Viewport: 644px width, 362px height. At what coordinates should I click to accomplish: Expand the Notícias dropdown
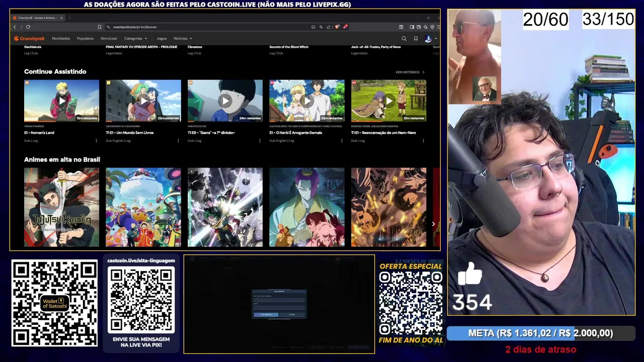tap(183, 38)
